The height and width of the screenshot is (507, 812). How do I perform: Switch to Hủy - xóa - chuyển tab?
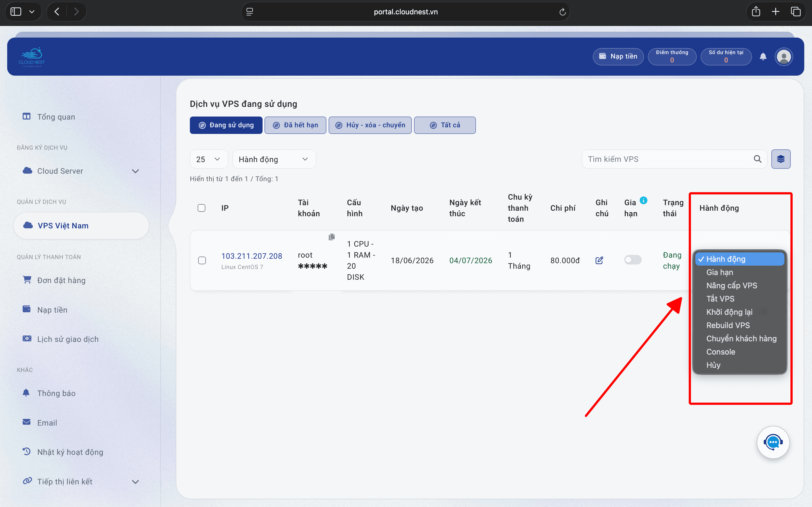click(370, 125)
